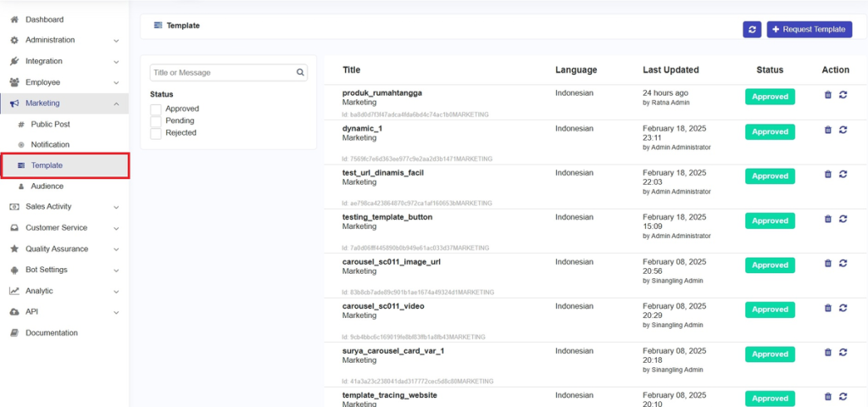Check the Approved status filter

click(x=155, y=109)
